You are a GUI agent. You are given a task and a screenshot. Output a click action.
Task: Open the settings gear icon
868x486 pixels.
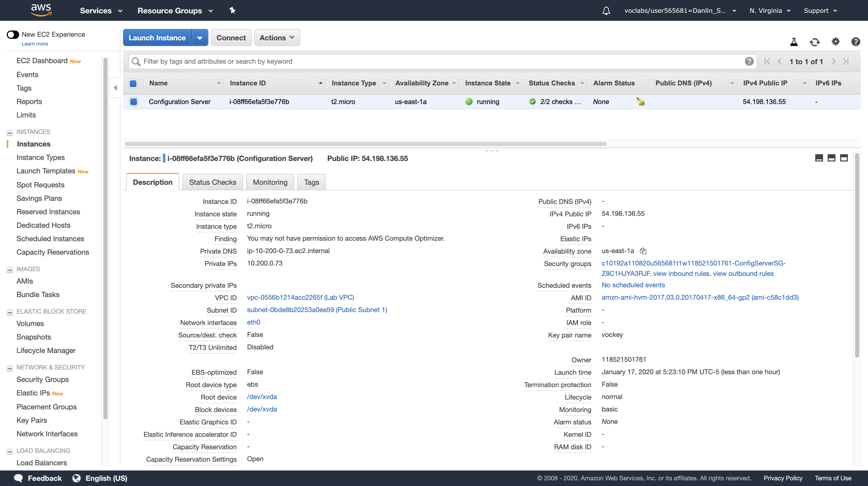coord(835,41)
